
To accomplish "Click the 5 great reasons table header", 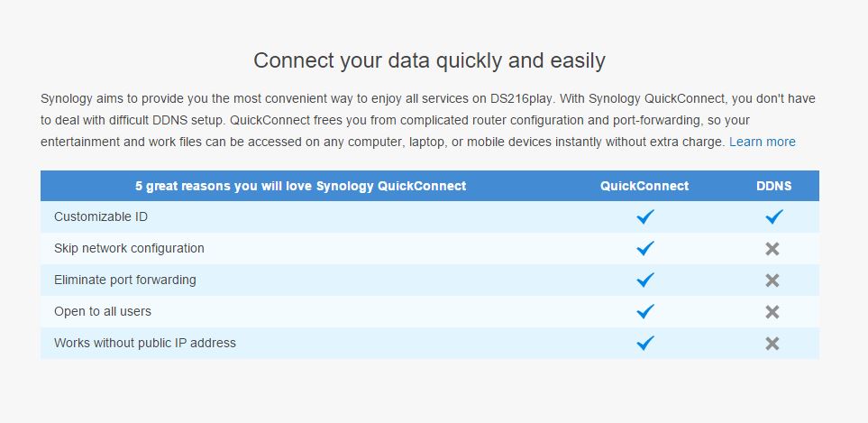I will coord(300,186).
